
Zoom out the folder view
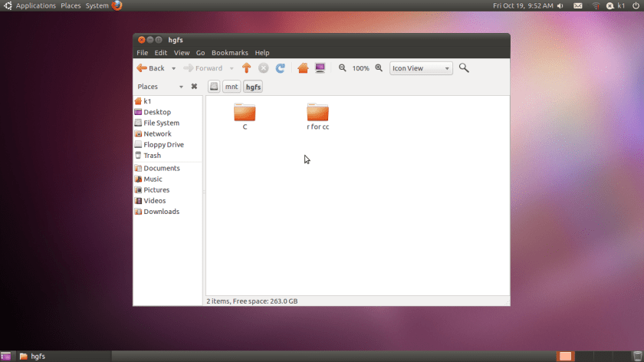point(343,68)
